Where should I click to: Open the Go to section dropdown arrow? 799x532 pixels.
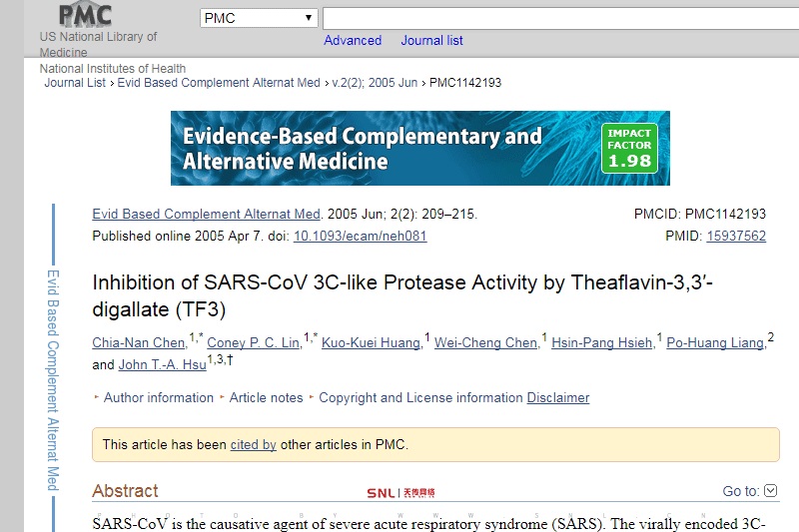point(770,491)
